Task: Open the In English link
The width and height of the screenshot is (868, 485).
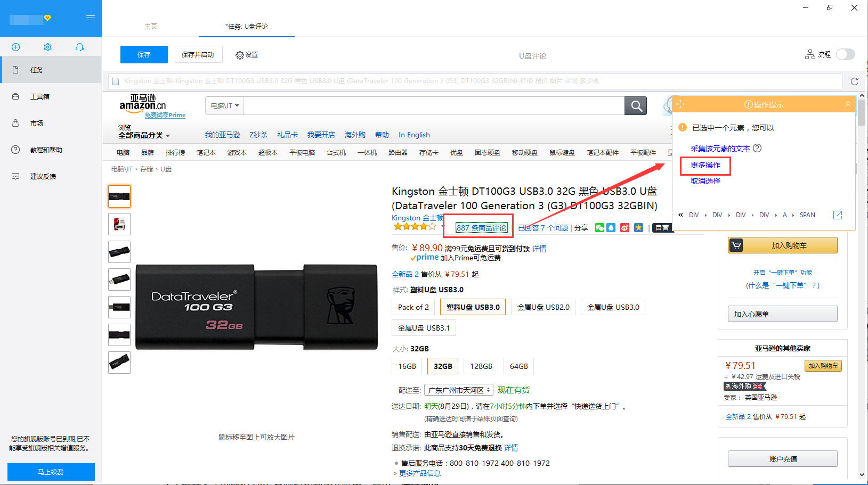Action: pyautogui.click(x=414, y=135)
